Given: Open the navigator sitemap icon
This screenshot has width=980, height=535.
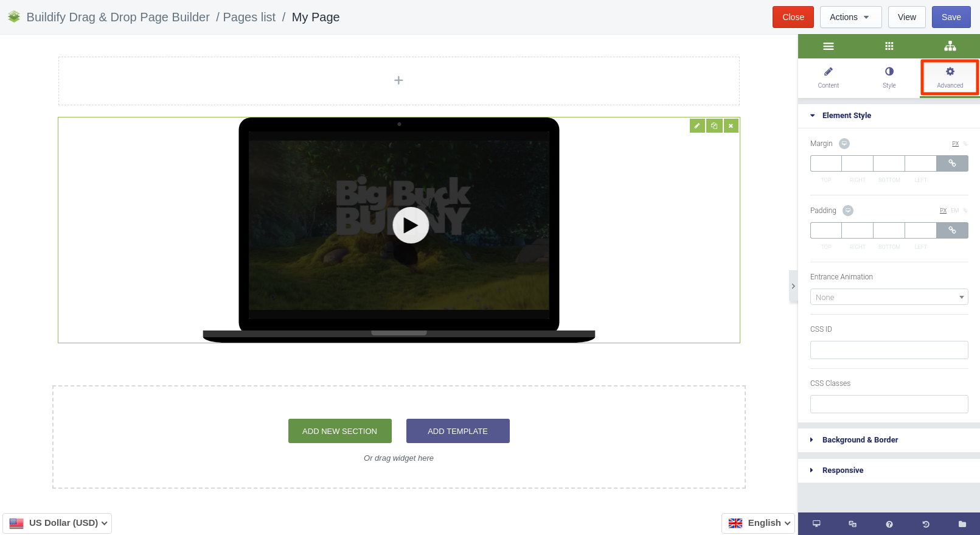Looking at the screenshot, I should [950, 46].
